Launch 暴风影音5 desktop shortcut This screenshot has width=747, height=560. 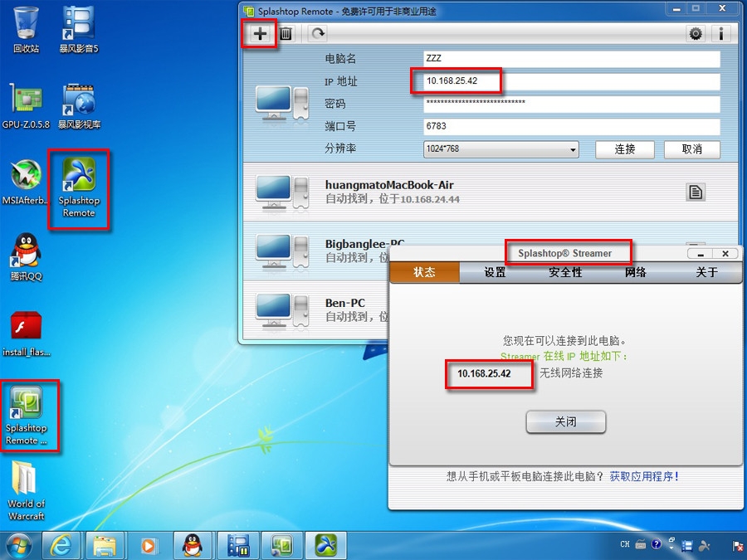point(79,30)
